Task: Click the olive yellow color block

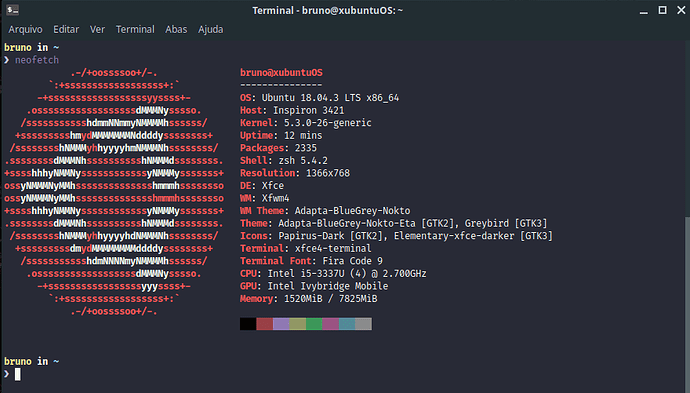Action: [x=297, y=324]
